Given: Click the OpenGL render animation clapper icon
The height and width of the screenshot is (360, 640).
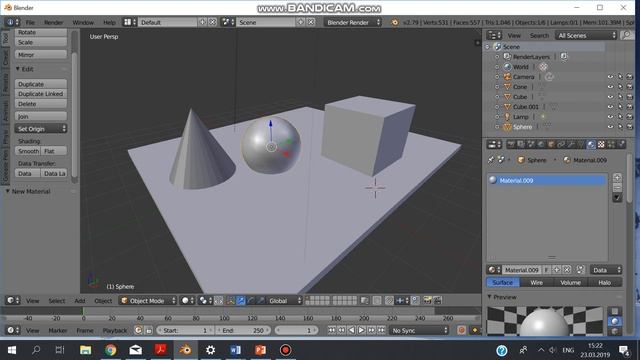Looking at the screenshot, I should [438, 301].
